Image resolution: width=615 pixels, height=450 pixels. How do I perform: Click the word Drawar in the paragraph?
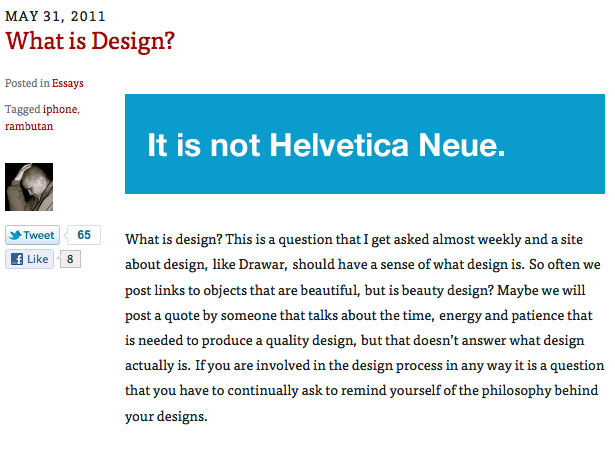tap(262, 264)
